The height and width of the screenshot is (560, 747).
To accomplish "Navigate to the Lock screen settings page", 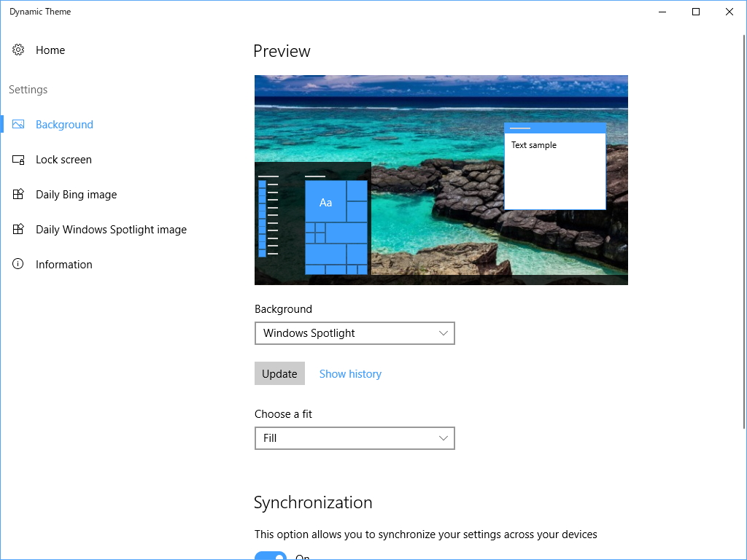I will [63, 159].
